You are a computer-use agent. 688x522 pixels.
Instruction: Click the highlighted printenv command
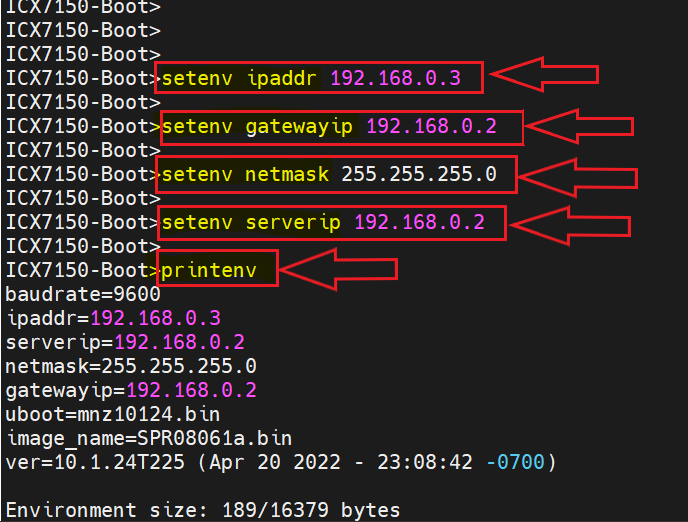pyautogui.click(x=216, y=270)
